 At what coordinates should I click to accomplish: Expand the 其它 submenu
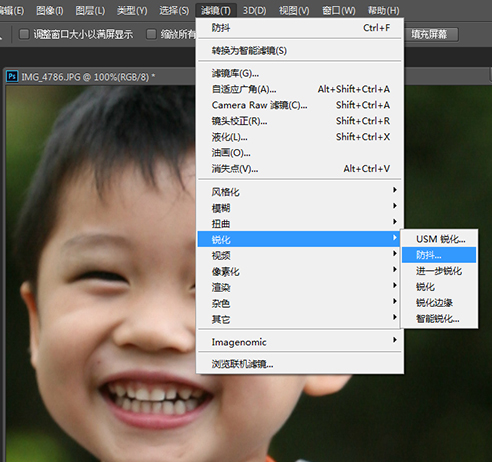click(x=300, y=319)
